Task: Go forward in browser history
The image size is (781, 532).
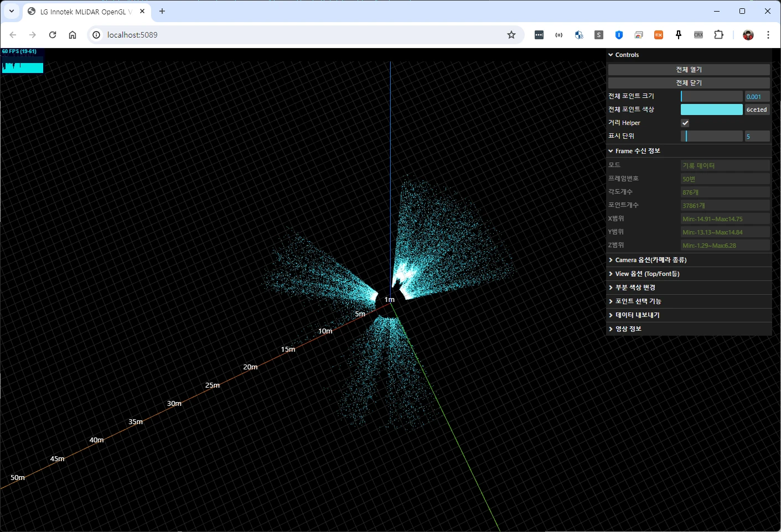Action: [x=33, y=35]
